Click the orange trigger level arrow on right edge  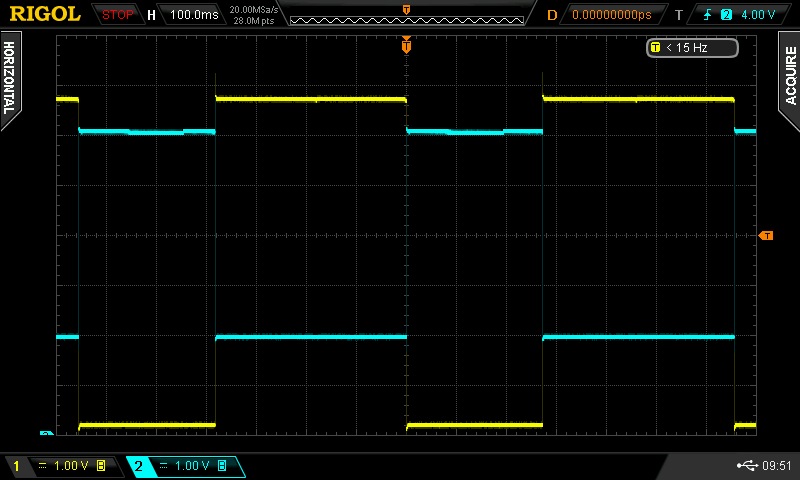tap(766, 235)
